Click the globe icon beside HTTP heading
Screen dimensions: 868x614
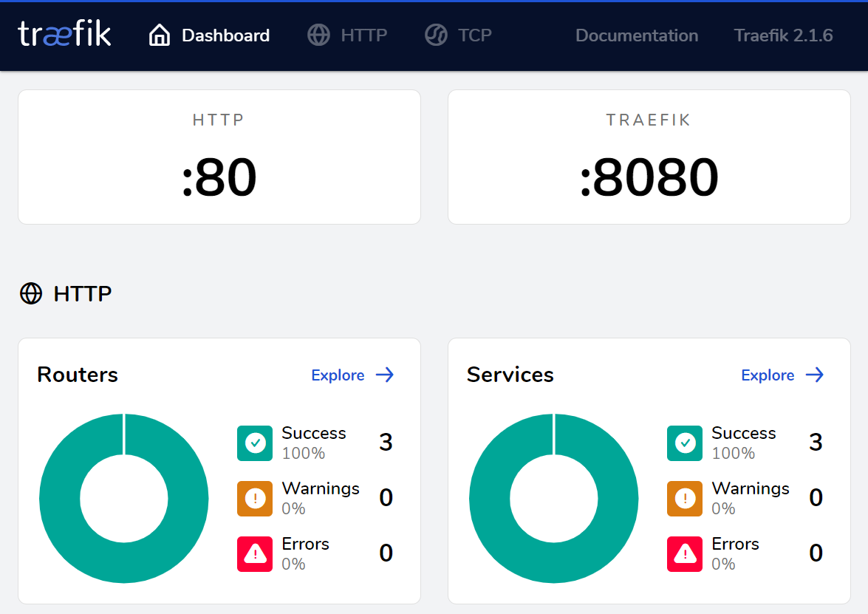click(x=31, y=294)
